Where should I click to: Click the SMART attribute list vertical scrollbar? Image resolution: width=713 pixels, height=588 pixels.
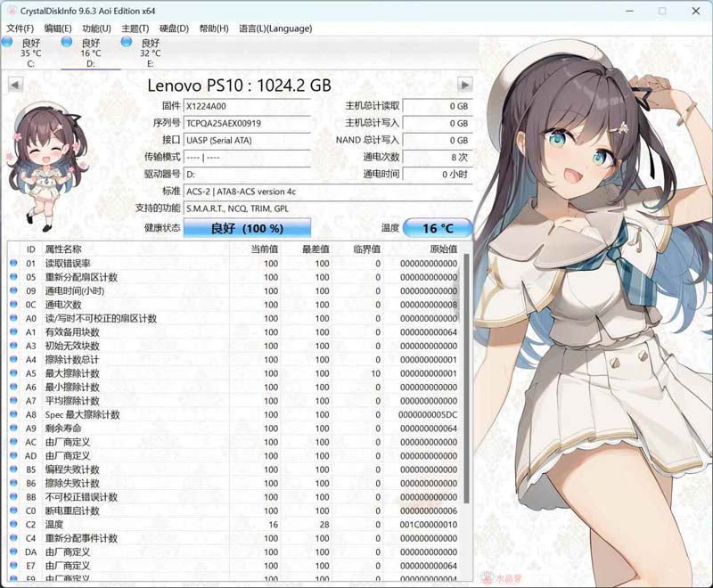[466, 378]
